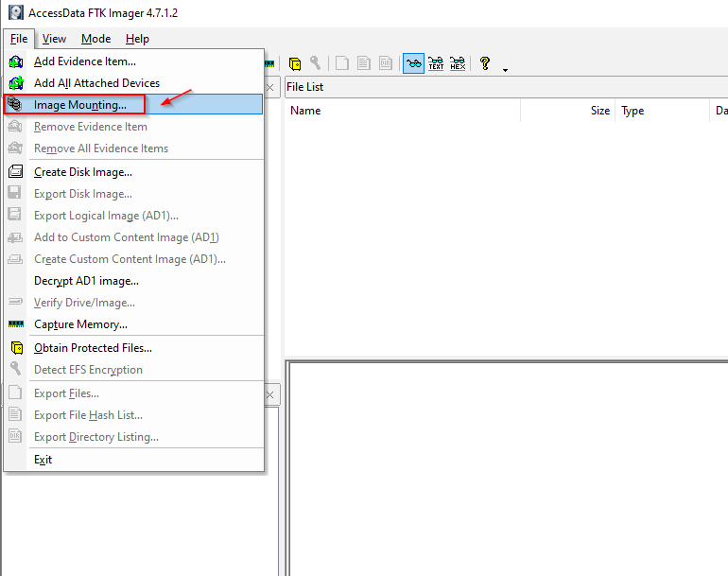Click Export File Hash List toolbar icon
This screenshot has width=728, height=576.
(x=364, y=63)
